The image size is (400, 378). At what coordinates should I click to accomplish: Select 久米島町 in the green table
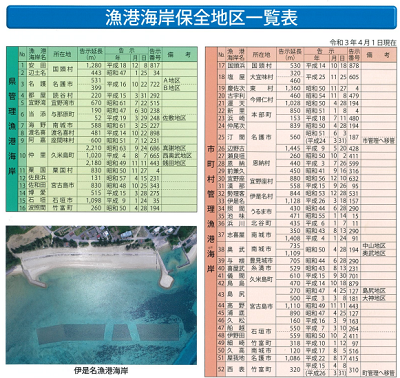62,155
